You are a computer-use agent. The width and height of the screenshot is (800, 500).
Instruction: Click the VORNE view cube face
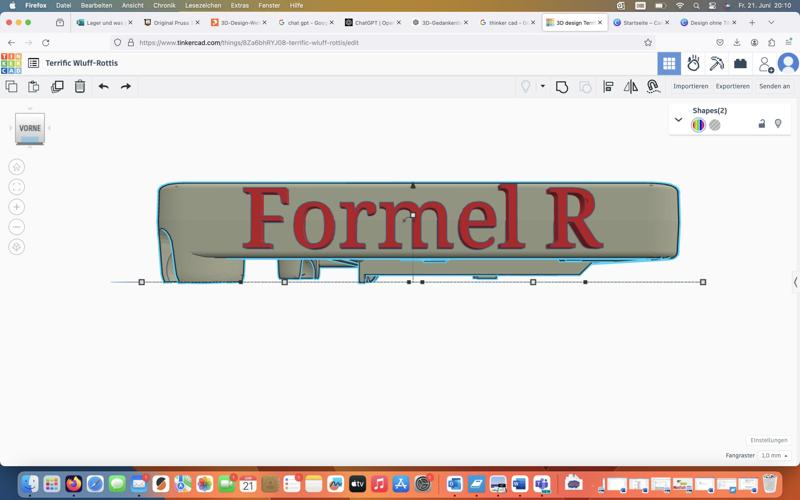coord(30,128)
